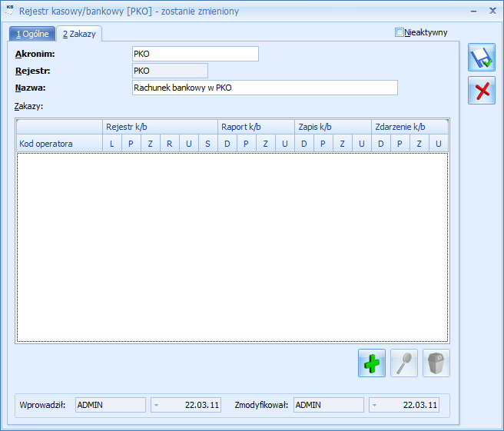Click the Z column header under Raport k/b
504x431 pixels.
pos(266,144)
